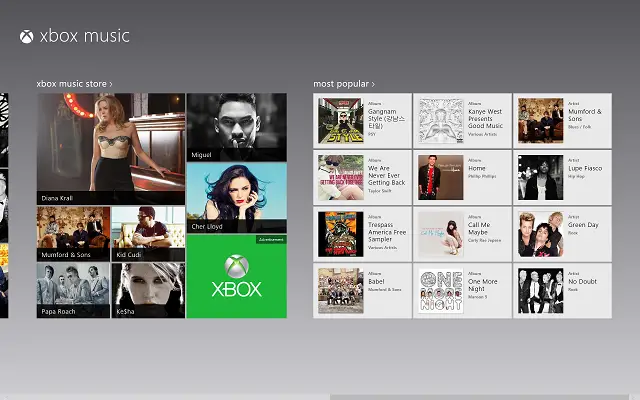
Task: Click the Xbox sphere logo in the ad
Action: [x=237, y=267]
